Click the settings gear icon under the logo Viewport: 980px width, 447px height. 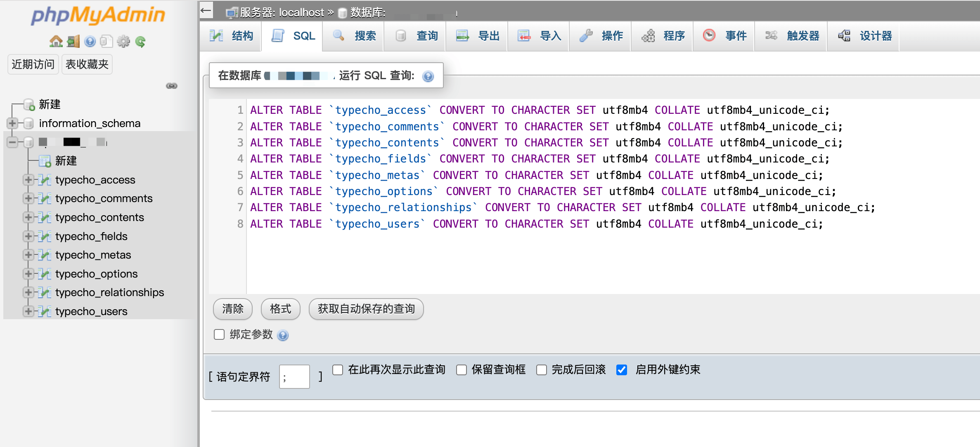tap(123, 41)
